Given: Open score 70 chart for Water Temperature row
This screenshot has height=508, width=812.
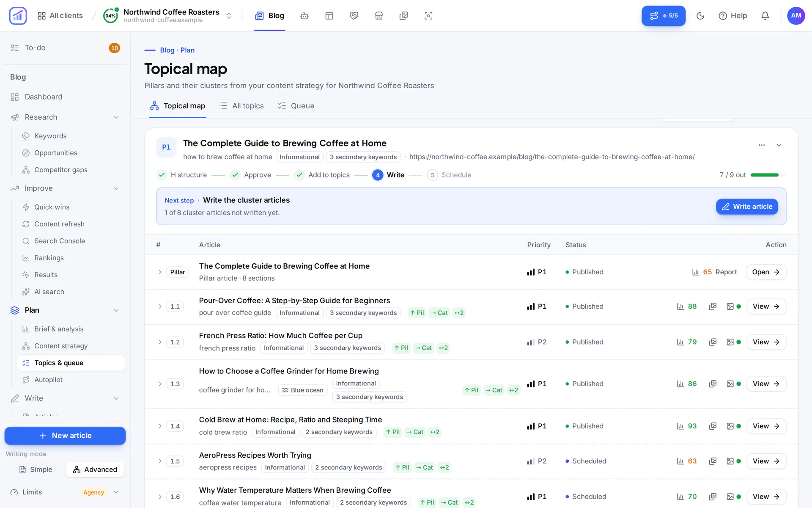Looking at the screenshot, I should (x=687, y=497).
